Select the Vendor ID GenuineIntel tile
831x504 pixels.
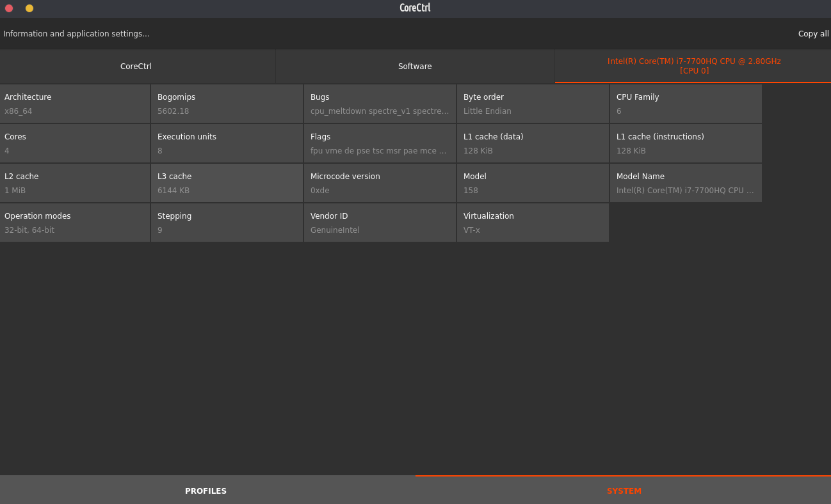[x=380, y=223]
